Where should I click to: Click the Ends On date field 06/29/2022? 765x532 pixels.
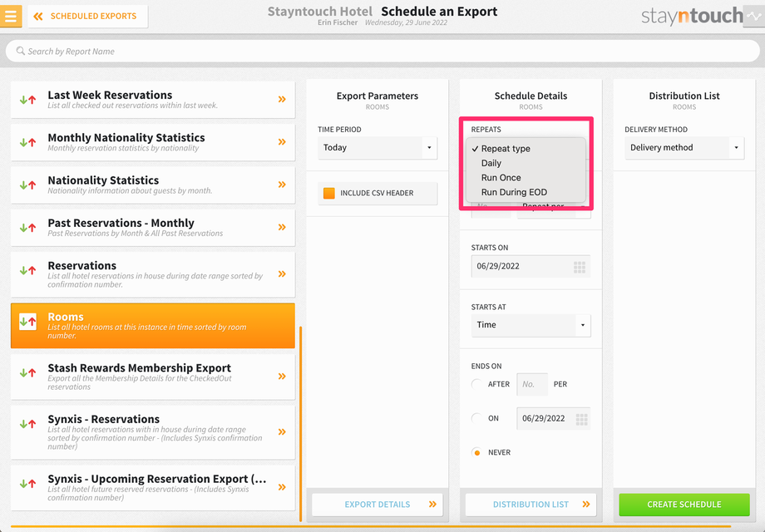(553, 418)
